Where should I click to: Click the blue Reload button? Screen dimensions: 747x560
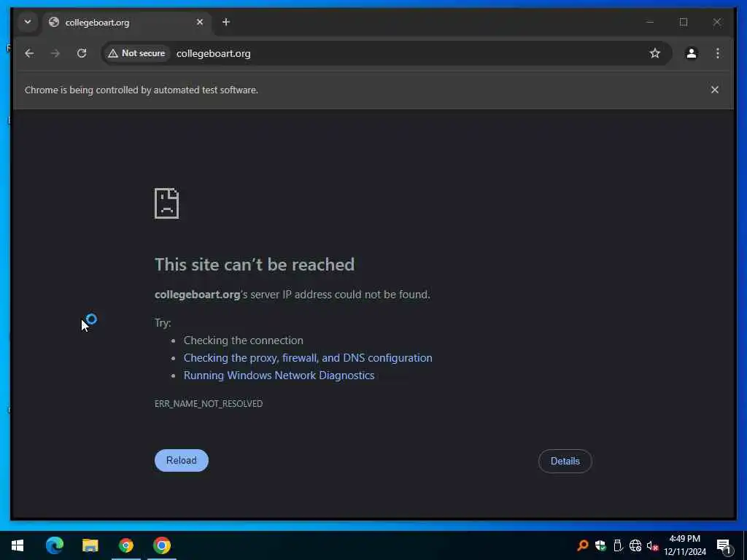182,461
